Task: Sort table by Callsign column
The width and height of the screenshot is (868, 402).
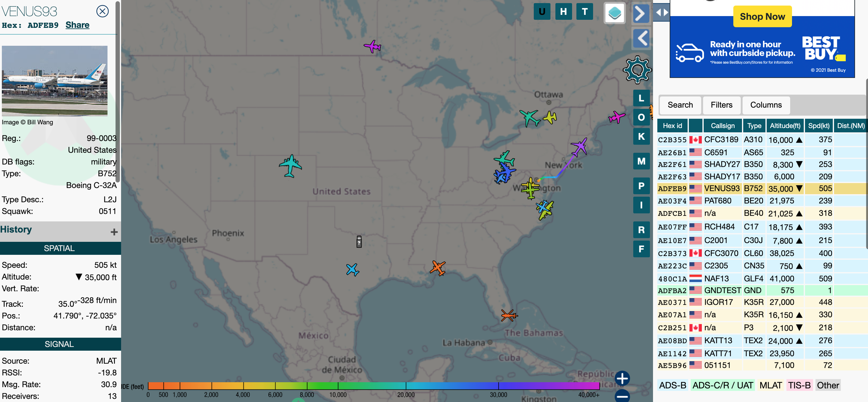Action: (x=723, y=126)
